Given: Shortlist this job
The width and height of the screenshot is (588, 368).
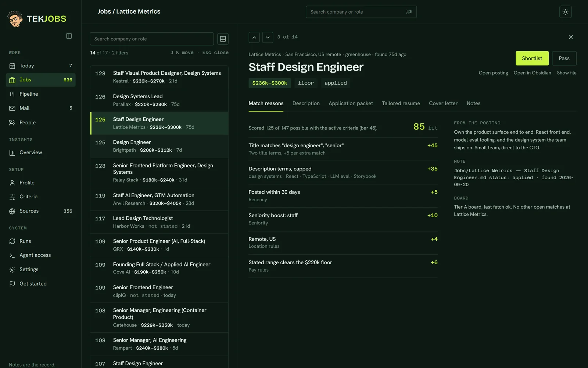Looking at the screenshot, I should point(532,58).
